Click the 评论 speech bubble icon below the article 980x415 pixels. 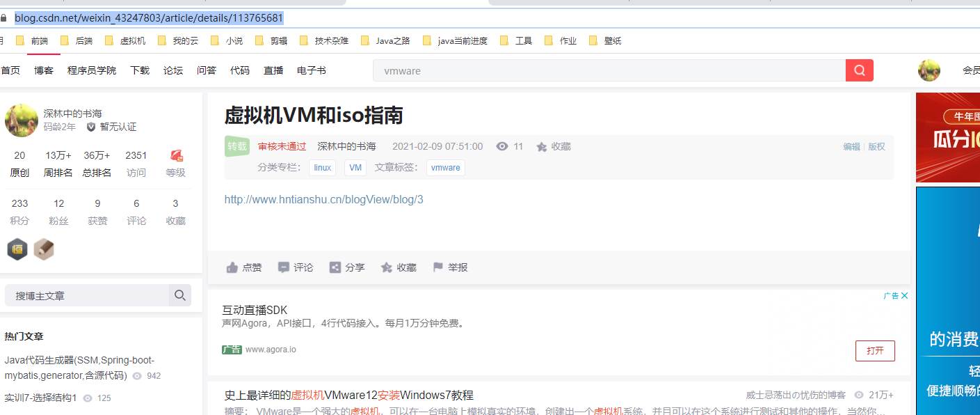[x=284, y=267]
